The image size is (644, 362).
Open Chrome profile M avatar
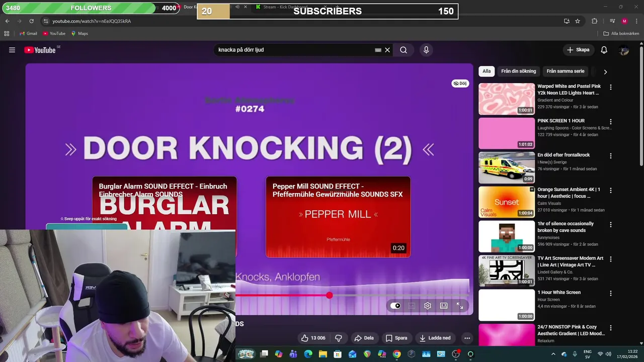tap(624, 21)
